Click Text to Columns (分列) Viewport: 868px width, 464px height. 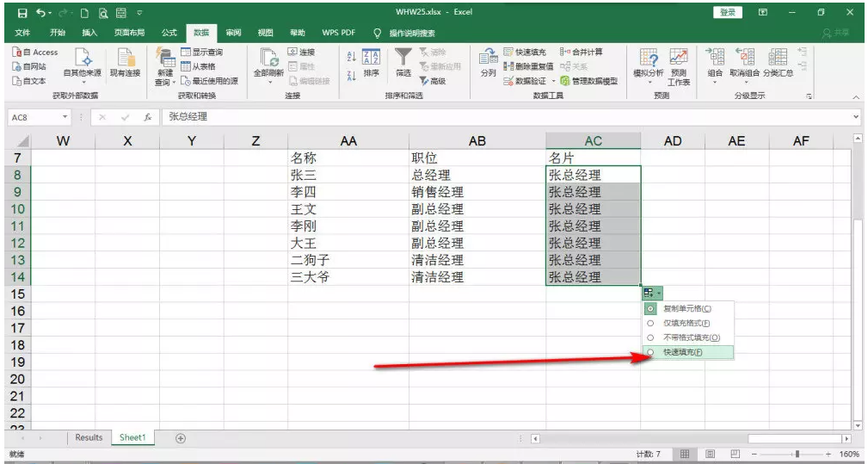pyautogui.click(x=489, y=63)
